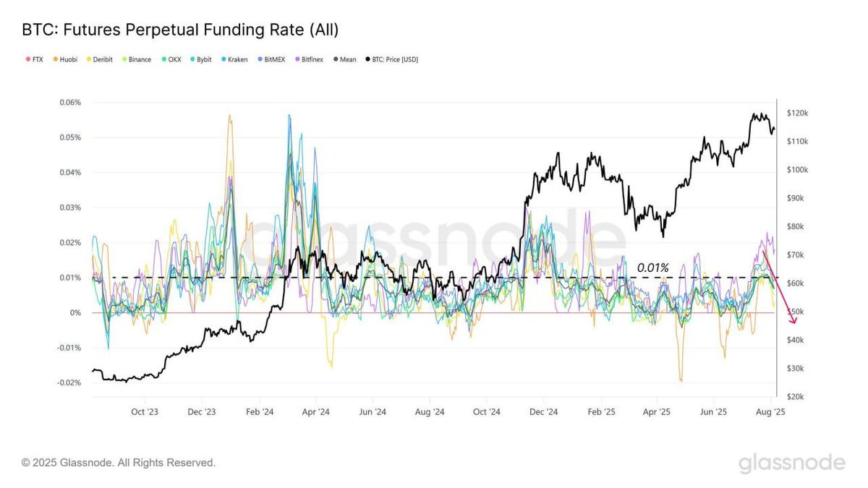Image resolution: width=868 pixels, height=488 pixels.
Task: Toggle the Mean legend entry
Action: click(x=344, y=59)
